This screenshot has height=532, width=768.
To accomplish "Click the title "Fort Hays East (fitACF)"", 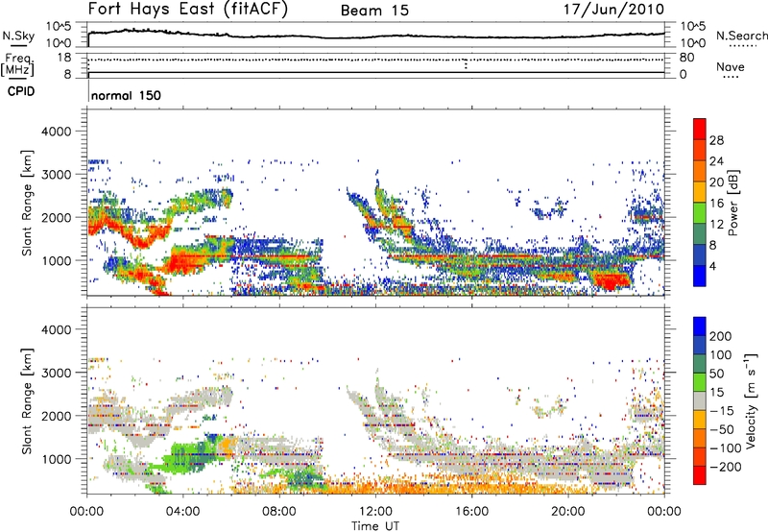I will point(187,10).
